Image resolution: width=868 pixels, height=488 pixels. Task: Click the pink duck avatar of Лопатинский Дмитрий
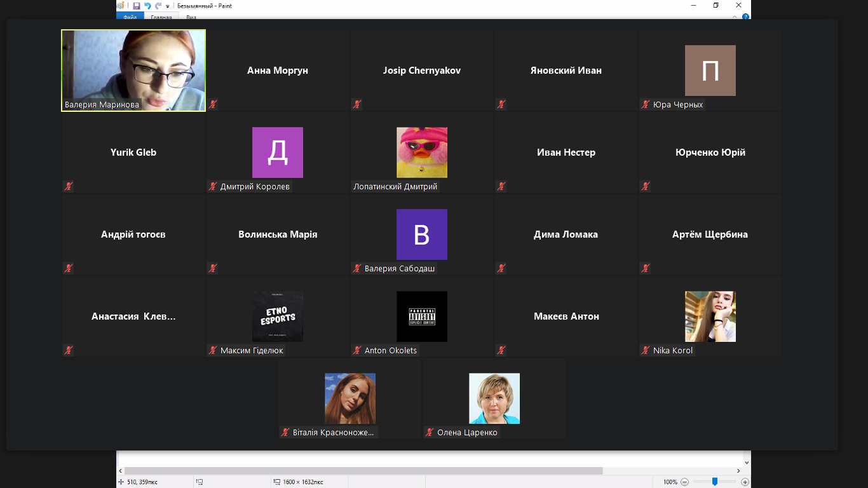[422, 152]
